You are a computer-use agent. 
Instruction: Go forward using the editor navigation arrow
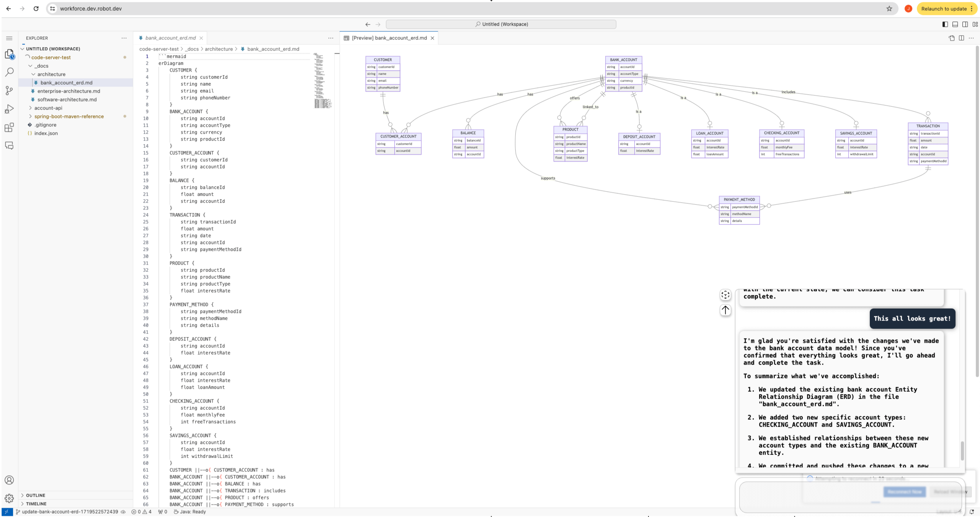tap(378, 24)
